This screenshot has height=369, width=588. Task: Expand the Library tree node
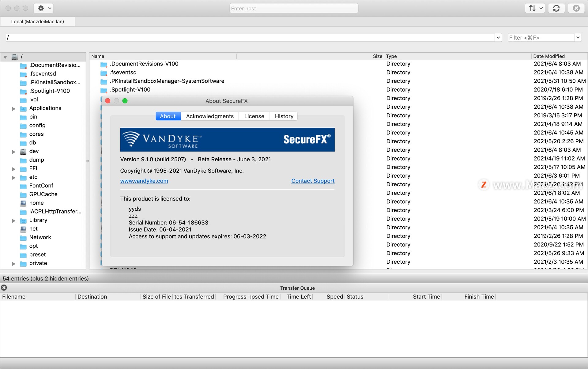[13, 220]
